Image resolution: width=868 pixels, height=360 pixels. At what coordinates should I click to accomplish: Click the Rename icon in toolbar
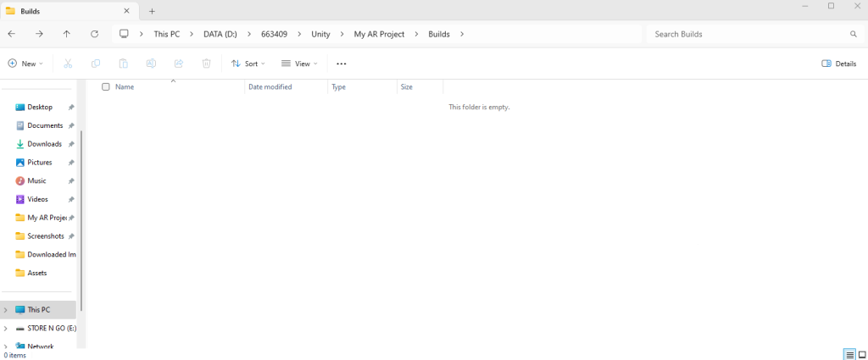pos(151,64)
